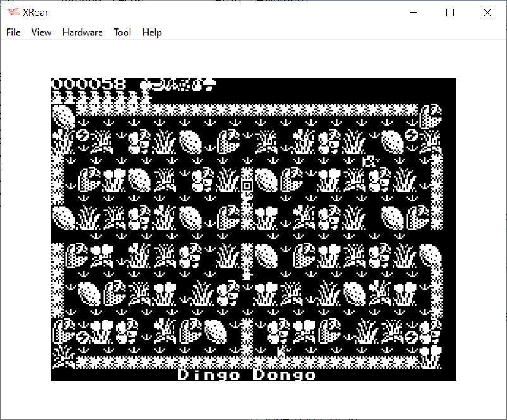Image resolution: width=507 pixels, height=420 pixels.
Task: Click the strawberry in top-right maze corner
Action: click(x=431, y=116)
